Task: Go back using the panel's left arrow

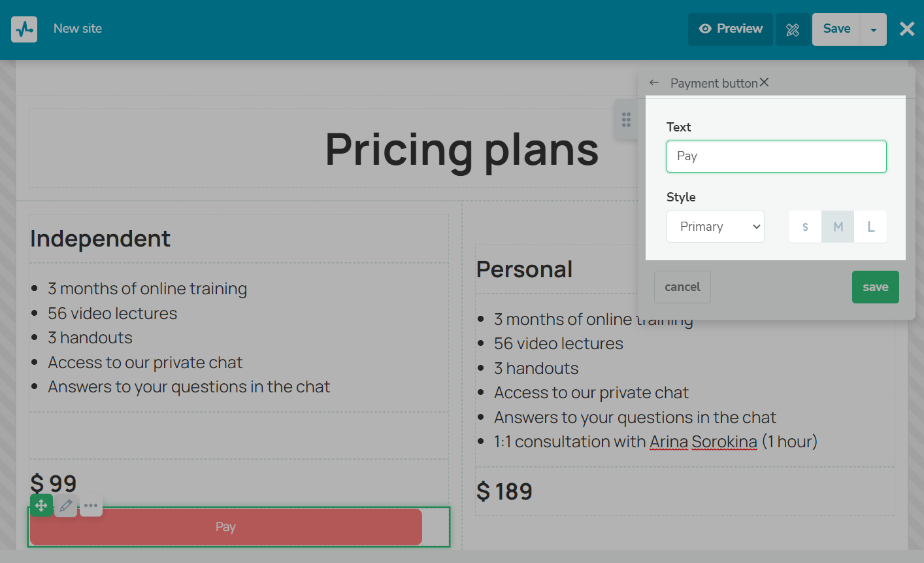Action: [x=654, y=82]
